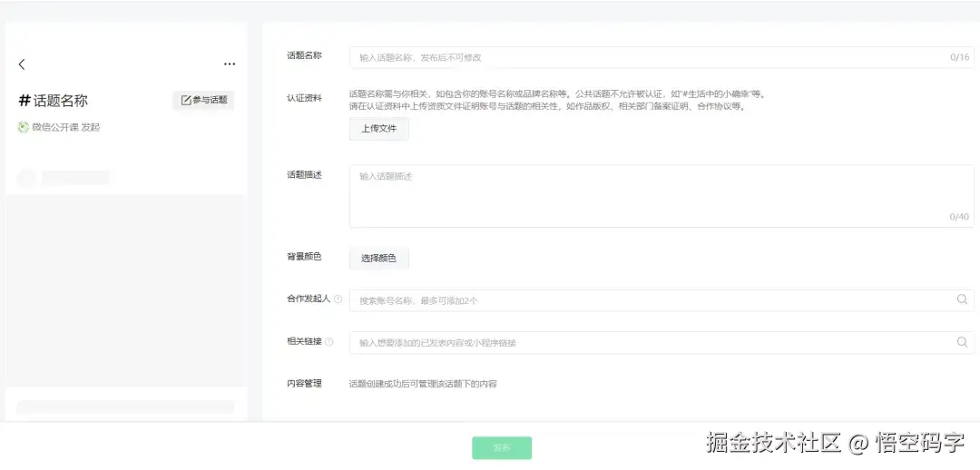
Task: Click the 0/40 character counter
Action: (959, 217)
